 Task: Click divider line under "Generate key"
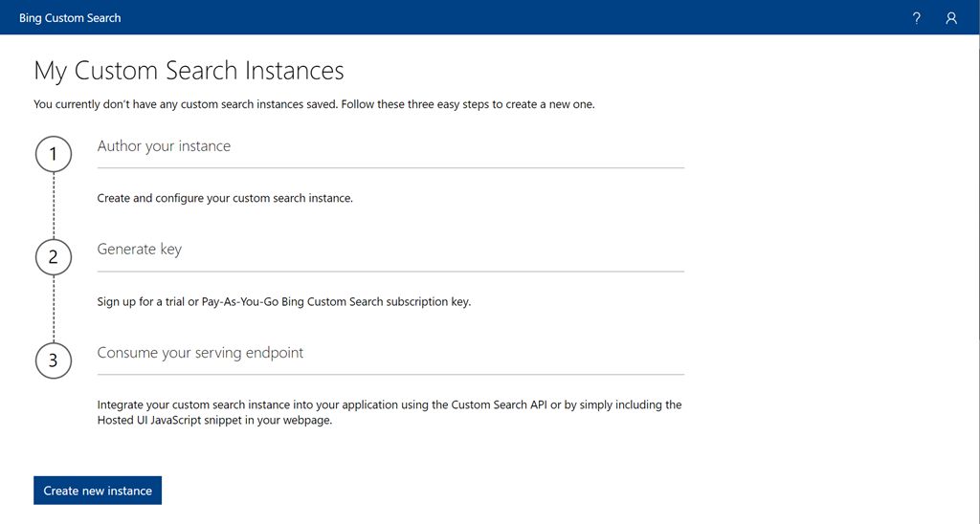pyautogui.click(x=390, y=272)
